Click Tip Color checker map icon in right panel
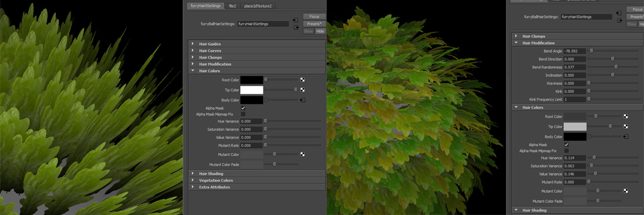 tap(625, 126)
